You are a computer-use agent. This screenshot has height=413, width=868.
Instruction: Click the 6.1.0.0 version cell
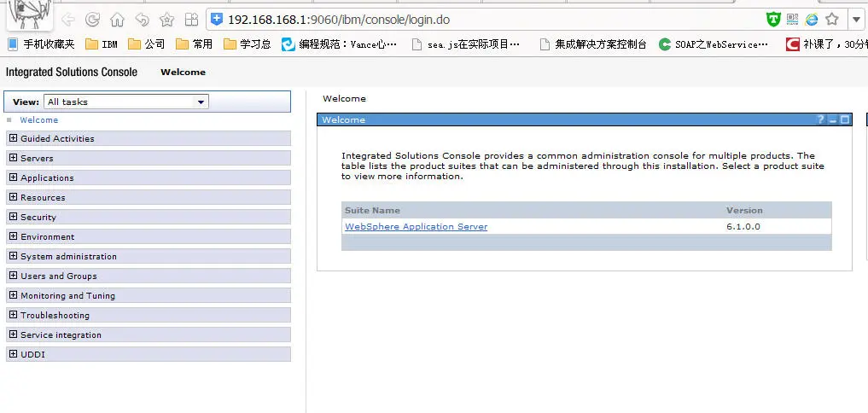pos(743,226)
